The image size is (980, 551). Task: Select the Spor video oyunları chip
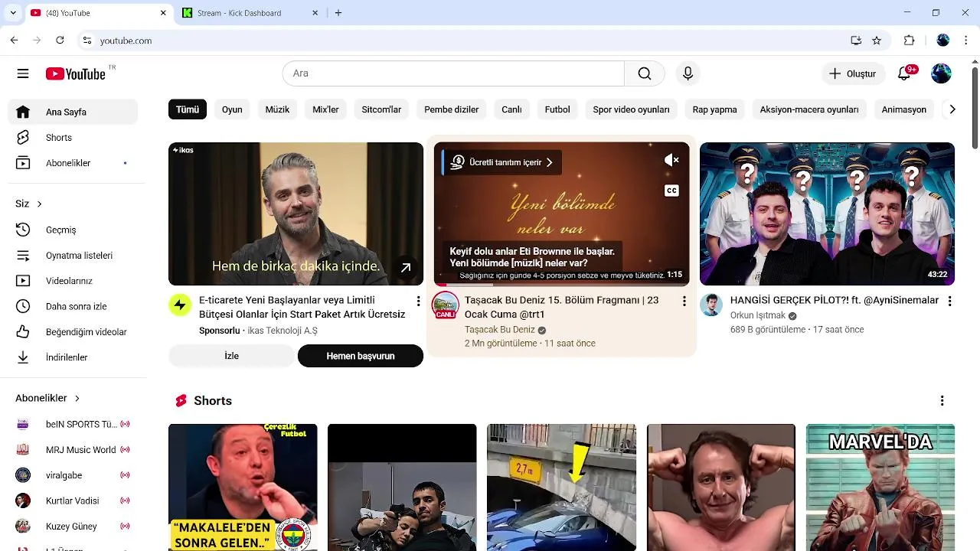631,109
